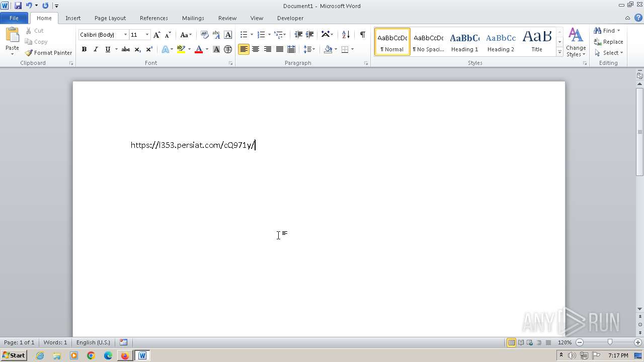The width and height of the screenshot is (644, 362).
Task: Click Character Border icon
Action: tap(228, 35)
